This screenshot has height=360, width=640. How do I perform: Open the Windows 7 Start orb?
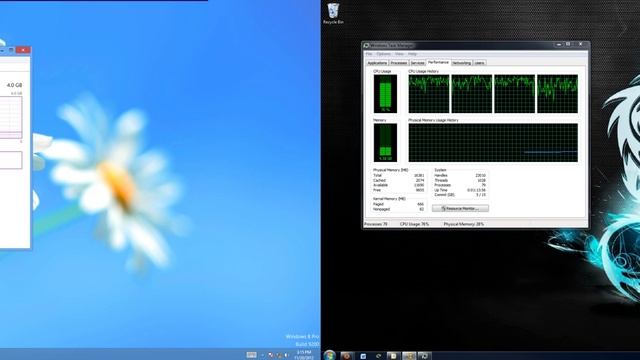point(329,355)
